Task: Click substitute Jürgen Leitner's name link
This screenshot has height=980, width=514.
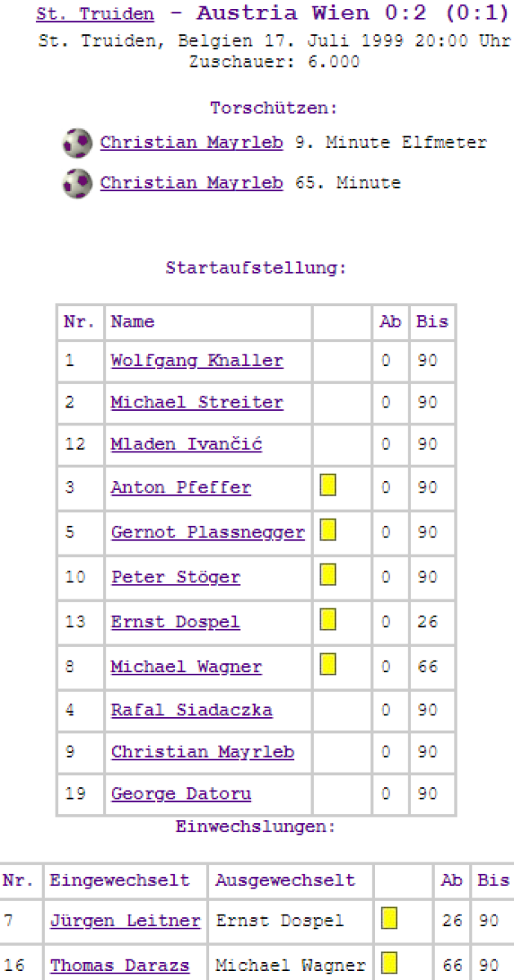Action: (125, 921)
